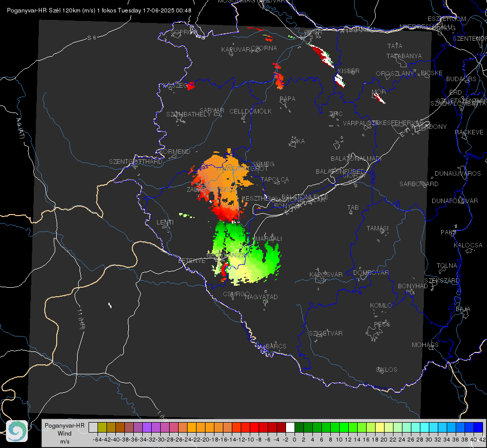Click the AJKA town label
Image resolution: width=487 pixels, height=448 pixels.
tap(297, 141)
